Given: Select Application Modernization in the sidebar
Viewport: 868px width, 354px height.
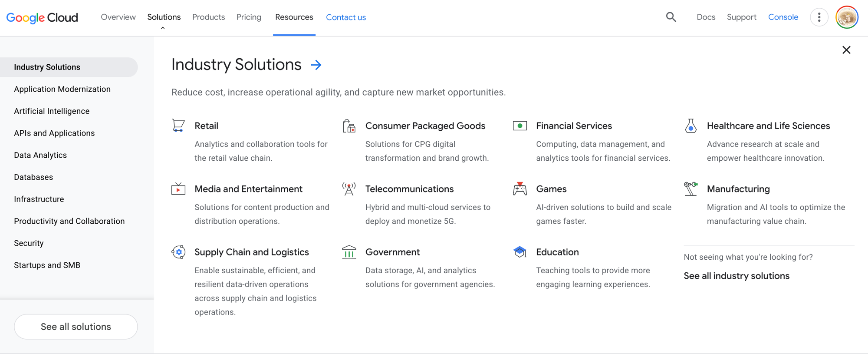Looking at the screenshot, I should pos(62,89).
